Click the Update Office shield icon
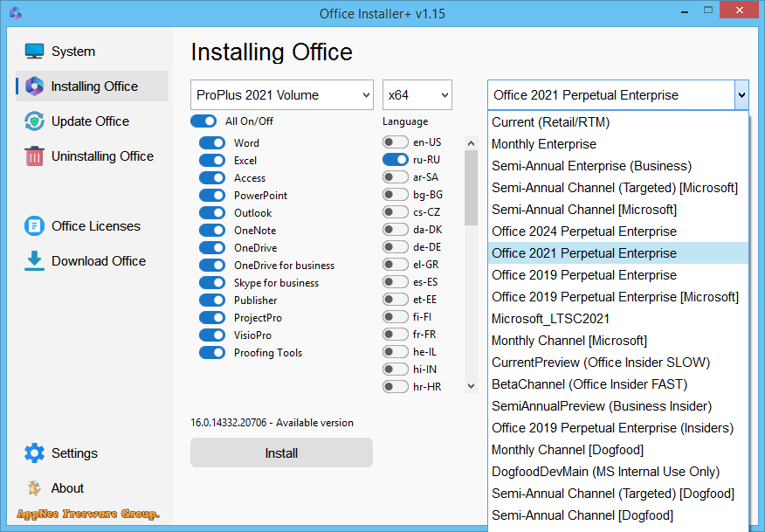The width and height of the screenshot is (765, 532). [x=34, y=121]
